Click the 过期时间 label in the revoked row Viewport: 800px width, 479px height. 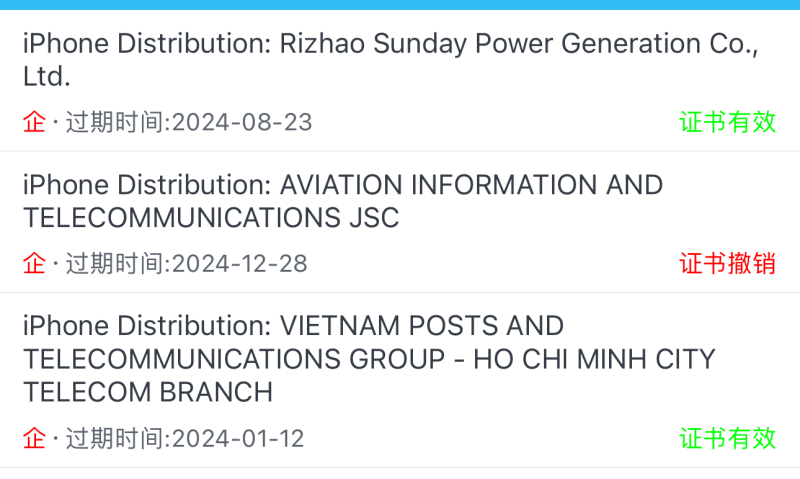115,264
